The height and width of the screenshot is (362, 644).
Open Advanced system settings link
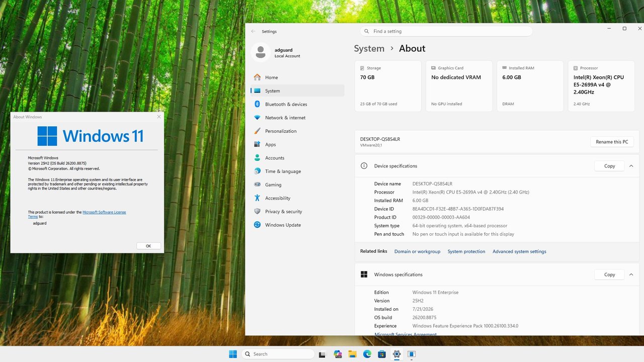tap(519, 251)
